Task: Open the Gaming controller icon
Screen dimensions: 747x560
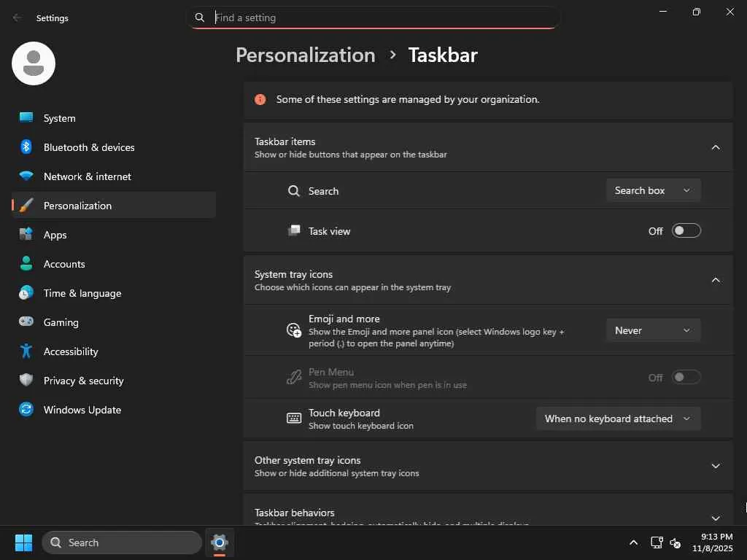Action: (26, 322)
